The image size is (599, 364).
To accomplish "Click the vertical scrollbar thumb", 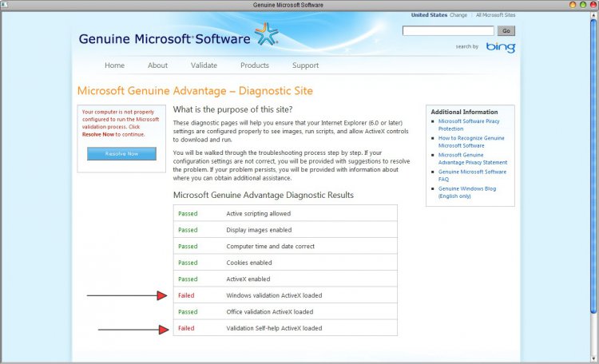I will (594, 166).
